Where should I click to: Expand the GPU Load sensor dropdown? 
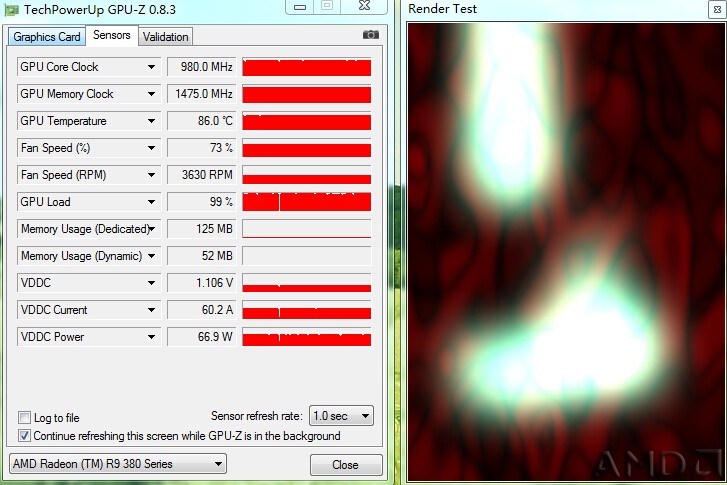(x=151, y=202)
